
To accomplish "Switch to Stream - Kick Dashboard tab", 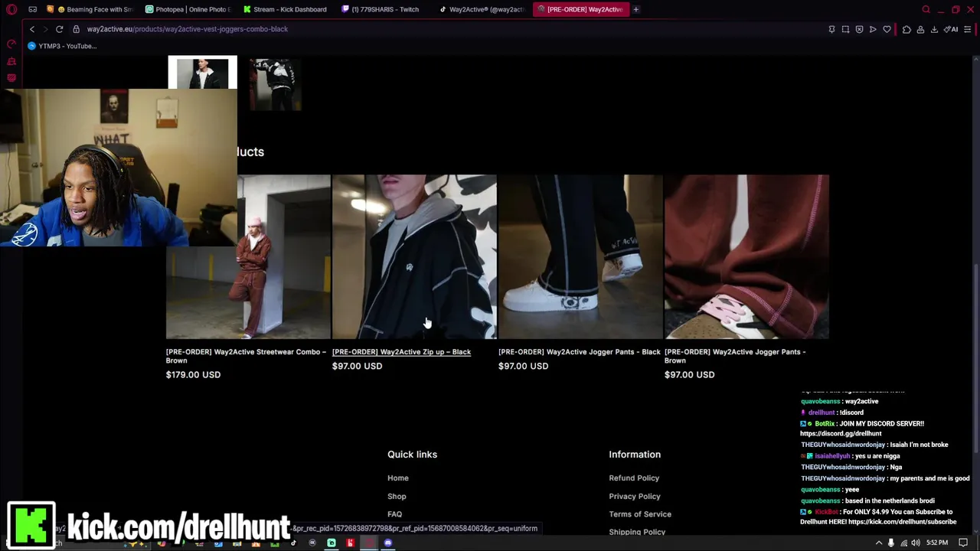I will pyautogui.click(x=286, y=9).
